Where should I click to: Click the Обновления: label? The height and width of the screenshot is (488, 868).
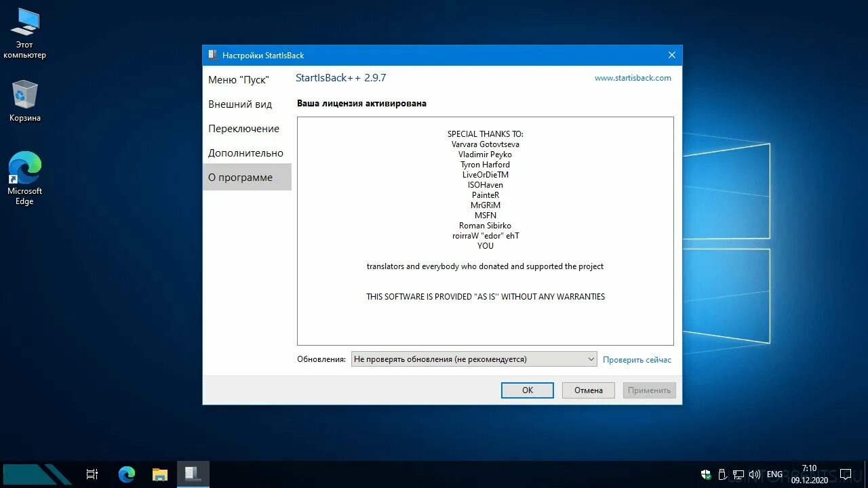click(321, 359)
